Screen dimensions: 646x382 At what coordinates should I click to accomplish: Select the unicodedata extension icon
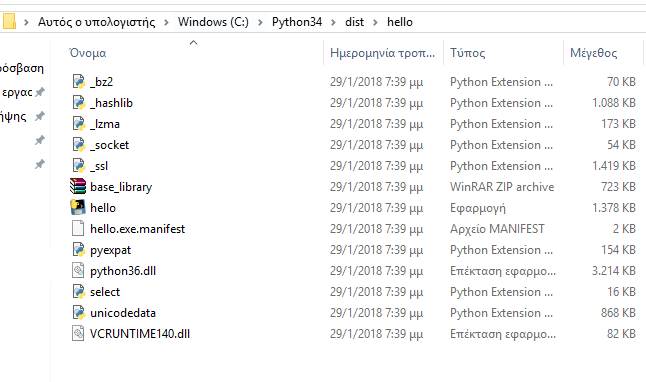click(x=78, y=312)
